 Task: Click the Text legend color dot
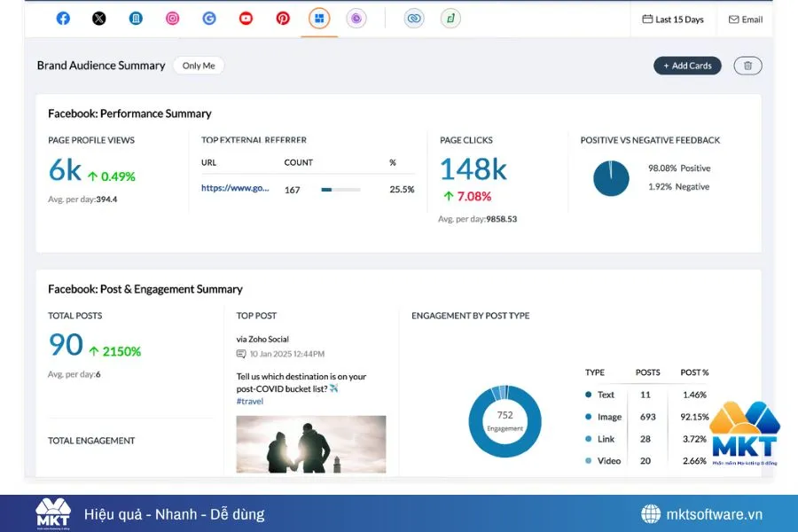(x=589, y=395)
